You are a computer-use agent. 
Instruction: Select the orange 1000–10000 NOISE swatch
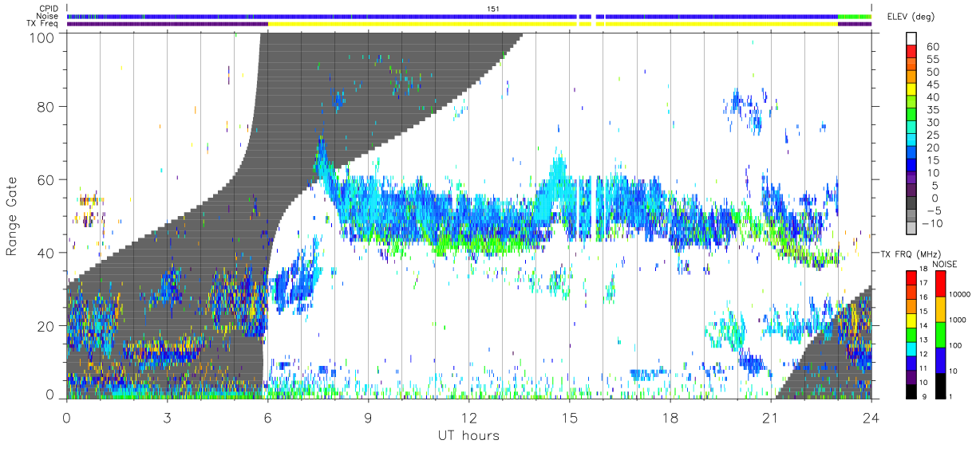939,309
